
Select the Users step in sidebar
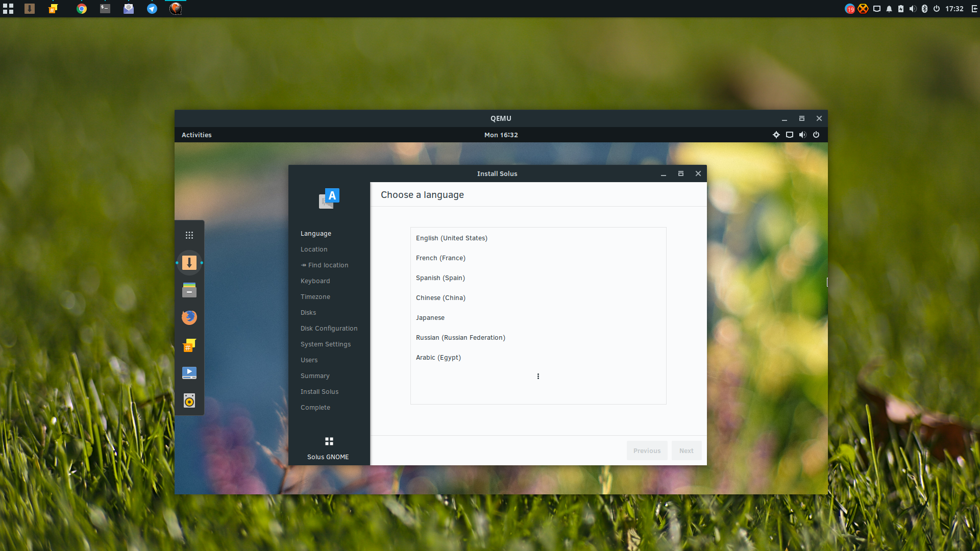309,360
